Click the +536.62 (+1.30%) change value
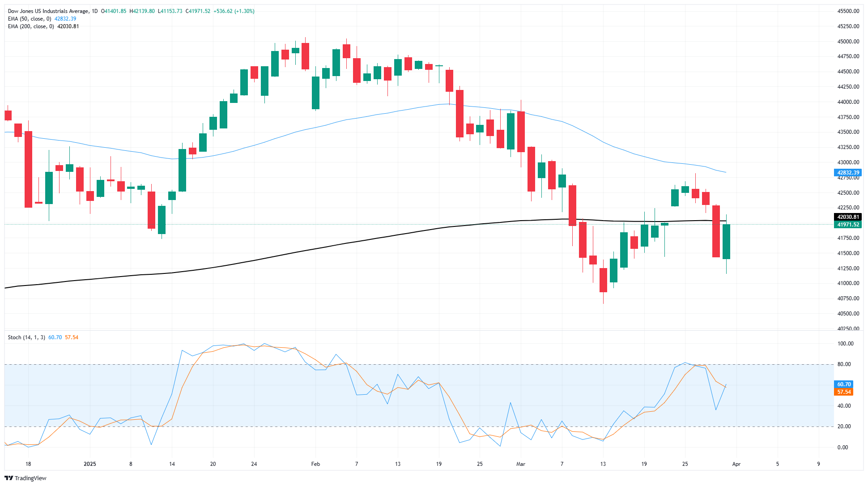The height and width of the screenshot is (486, 868). [235, 11]
